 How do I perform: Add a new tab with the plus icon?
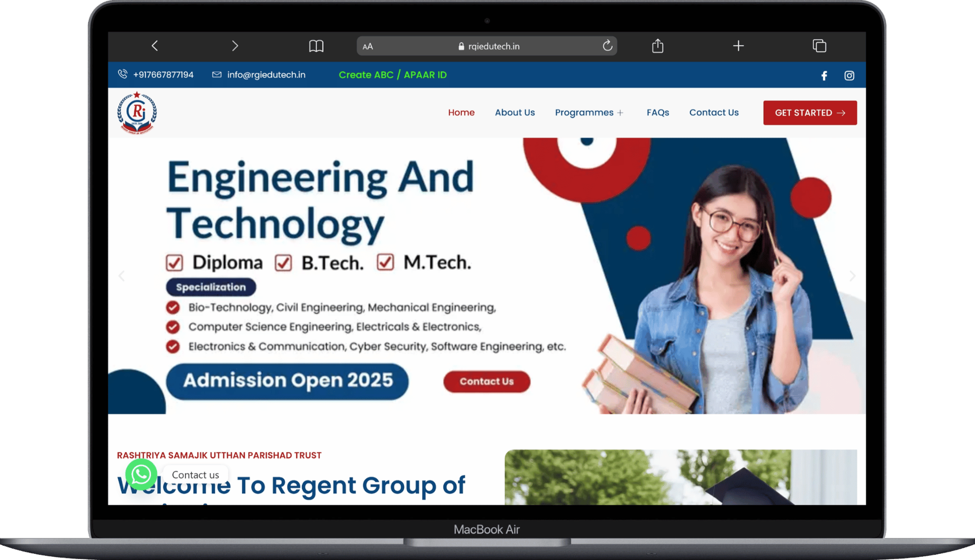pos(738,46)
